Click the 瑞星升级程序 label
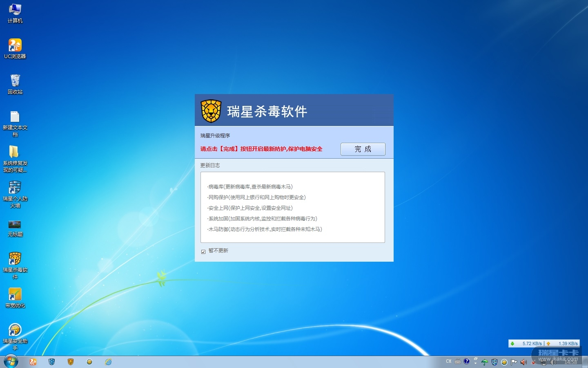The image size is (588, 368). click(x=215, y=136)
